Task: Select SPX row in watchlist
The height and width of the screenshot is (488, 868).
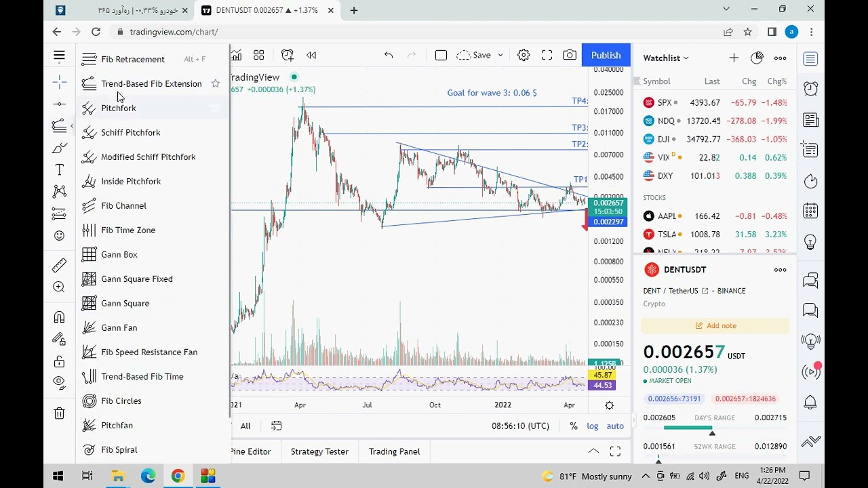Action: coord(715,102)
